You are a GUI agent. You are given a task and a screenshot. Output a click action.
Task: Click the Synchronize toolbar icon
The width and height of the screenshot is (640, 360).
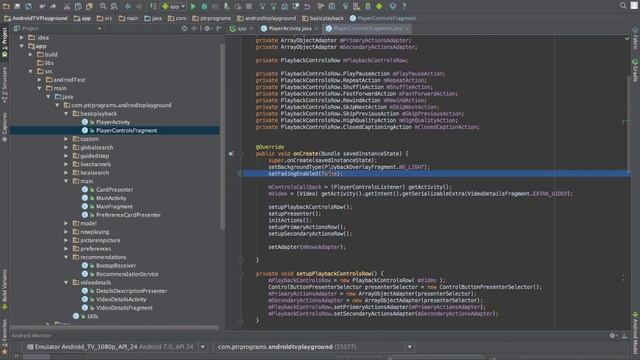28,6
